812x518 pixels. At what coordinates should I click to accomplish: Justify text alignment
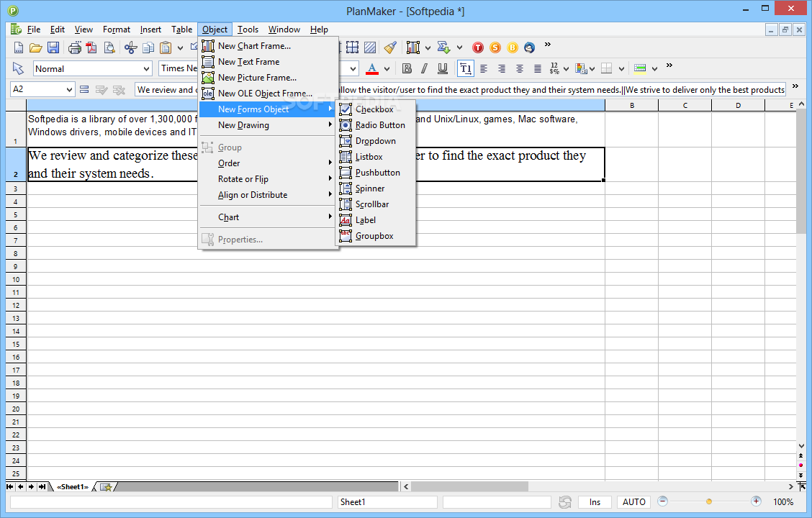tap(538, 68)
